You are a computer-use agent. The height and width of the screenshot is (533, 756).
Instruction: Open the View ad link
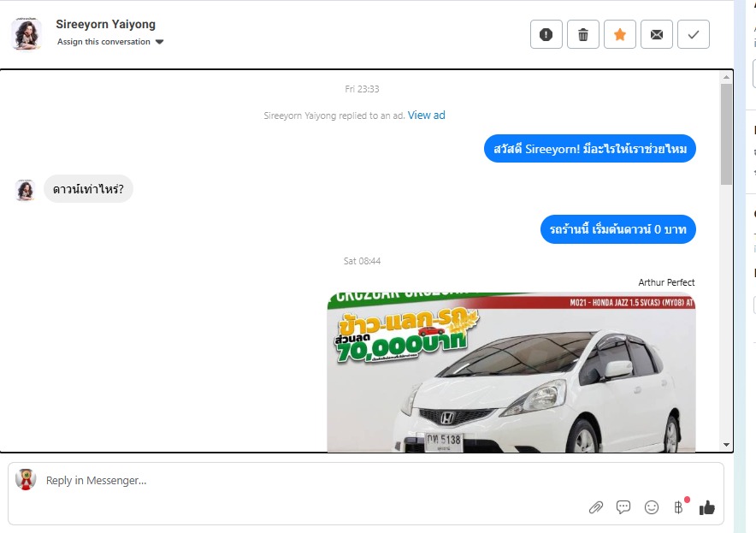(426, 115)
